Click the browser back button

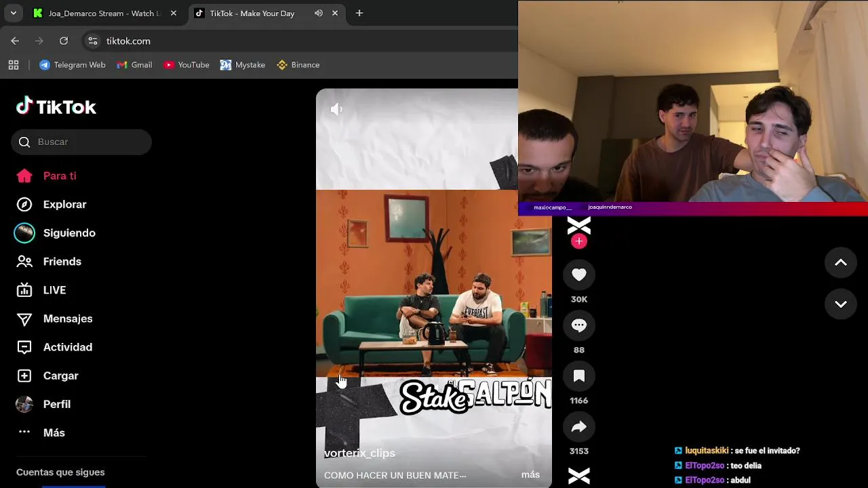click(x=15, y=41)
